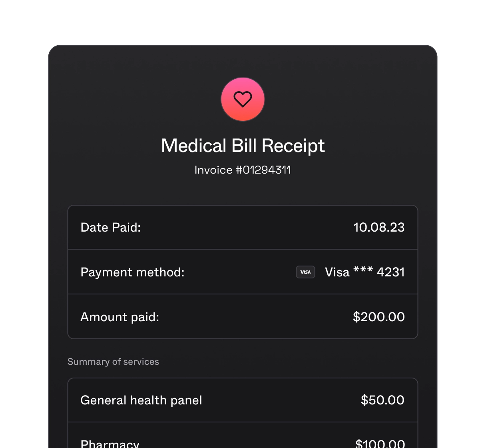
Task: Click the heart shape inside the circular badge
Action: point(243,99)
